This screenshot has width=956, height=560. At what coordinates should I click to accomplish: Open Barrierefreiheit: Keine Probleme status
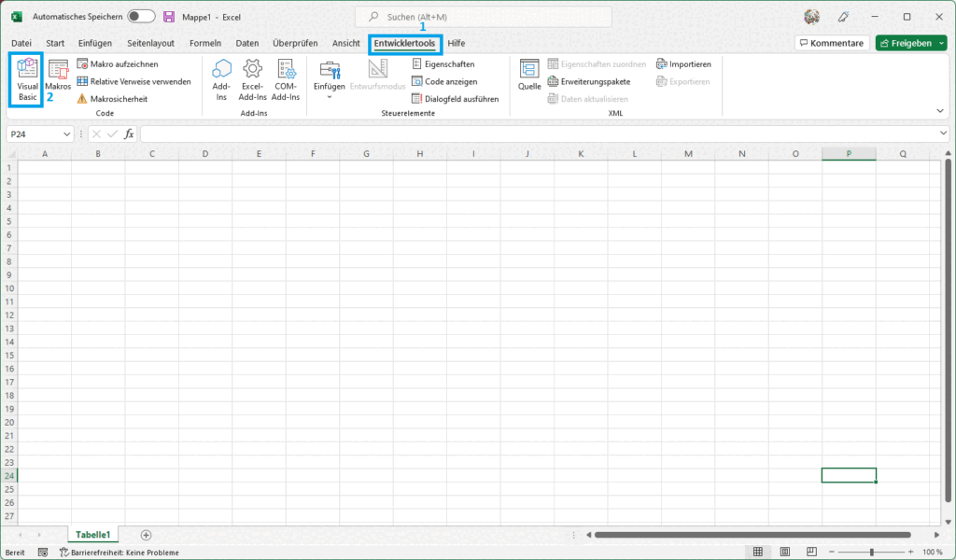point(119,553)
